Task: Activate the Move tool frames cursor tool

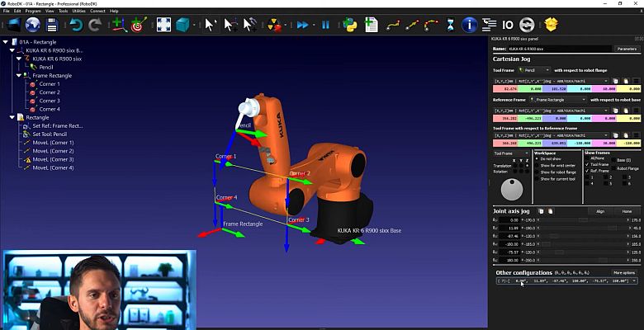Action: (x=249, y=25)
